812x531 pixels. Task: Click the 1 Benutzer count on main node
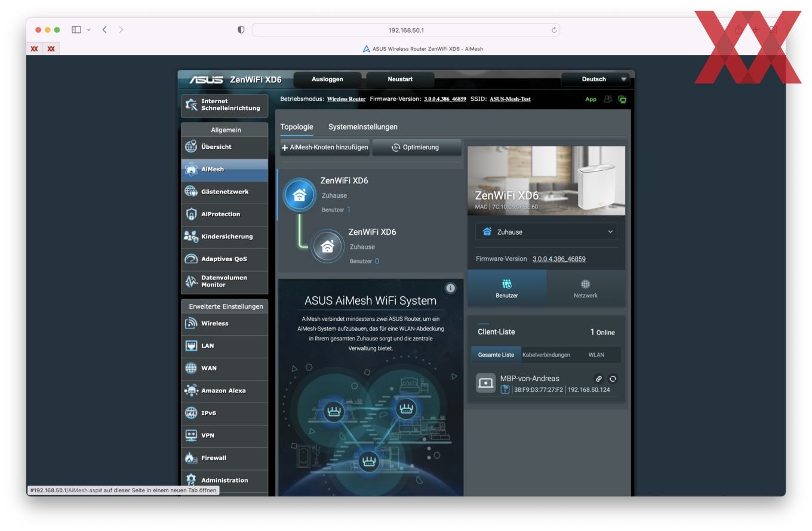pos(349,210)
